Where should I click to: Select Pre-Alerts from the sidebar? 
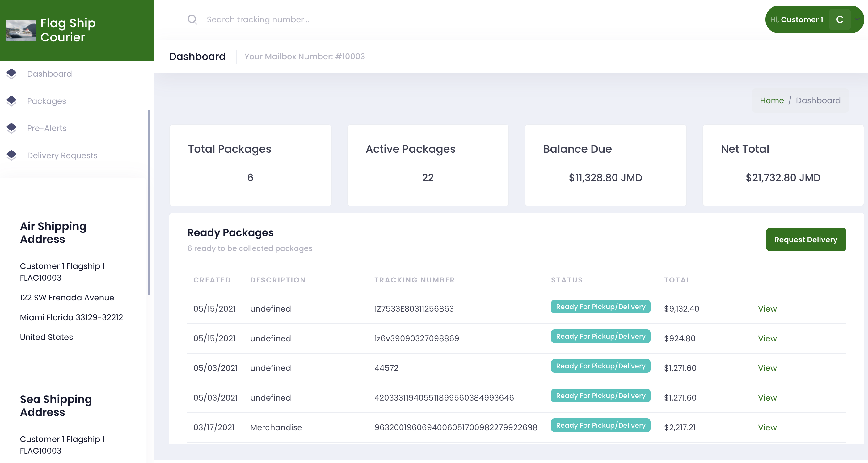point(47,128)
